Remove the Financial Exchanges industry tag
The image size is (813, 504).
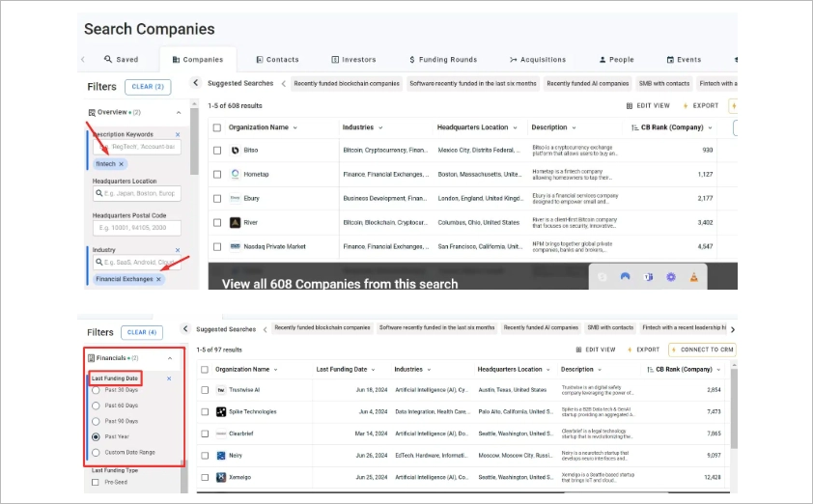(159, 279)
